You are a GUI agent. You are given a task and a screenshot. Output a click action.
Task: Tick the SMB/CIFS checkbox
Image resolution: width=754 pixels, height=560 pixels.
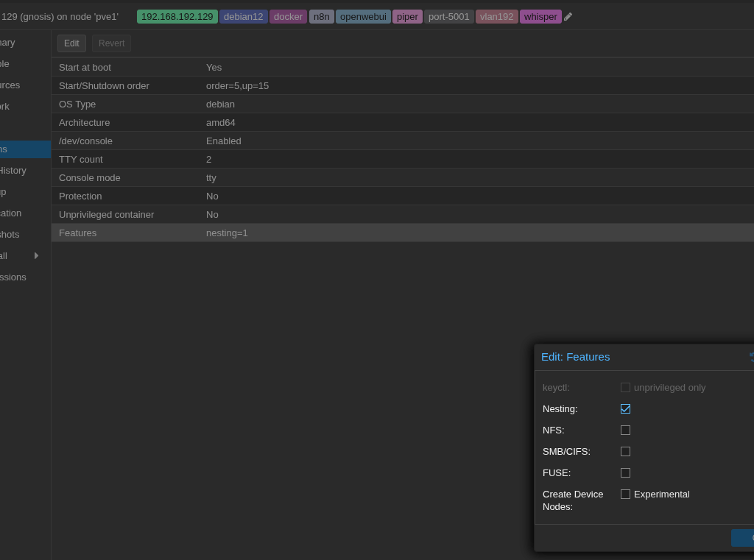(625, 451)
